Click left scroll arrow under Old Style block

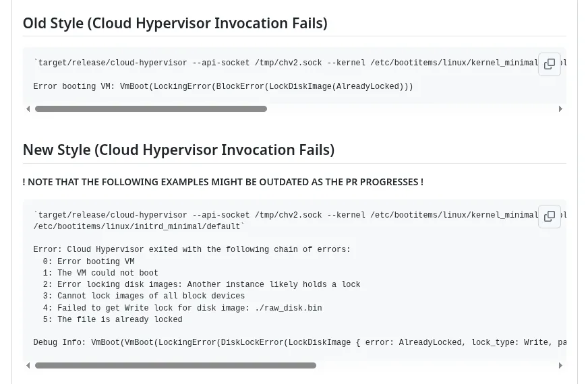[x=28, y=109]
